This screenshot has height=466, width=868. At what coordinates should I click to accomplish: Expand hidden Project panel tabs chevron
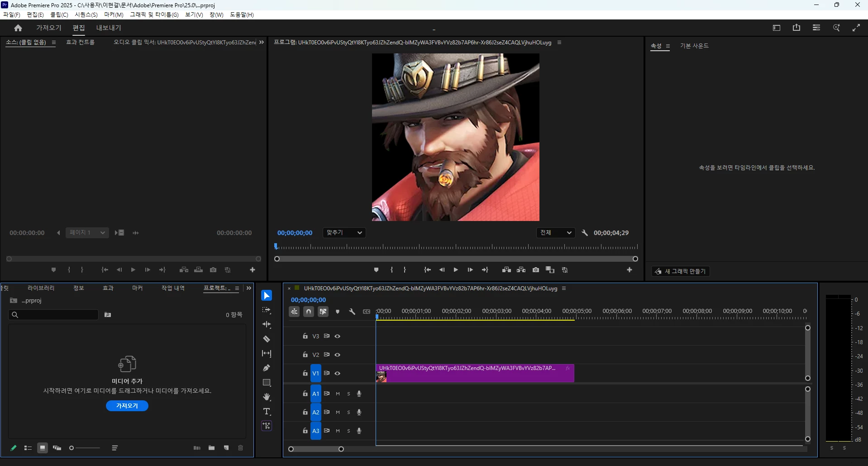[248, 288]
